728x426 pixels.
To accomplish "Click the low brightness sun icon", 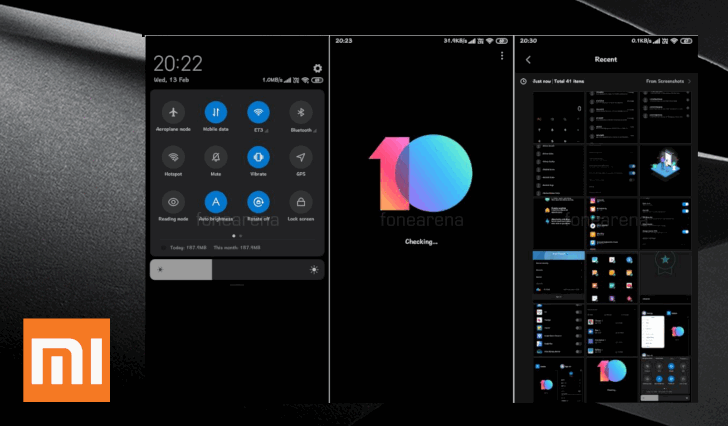I will (160, 270).
